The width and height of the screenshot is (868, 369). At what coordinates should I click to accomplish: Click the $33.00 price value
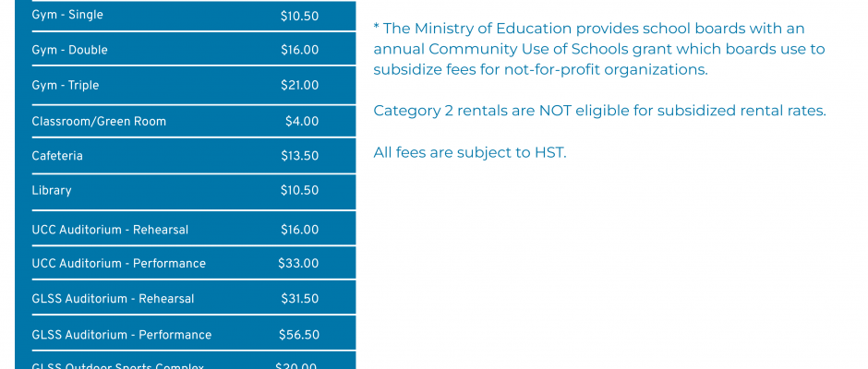pyautogui.click(x=298, y=264)
